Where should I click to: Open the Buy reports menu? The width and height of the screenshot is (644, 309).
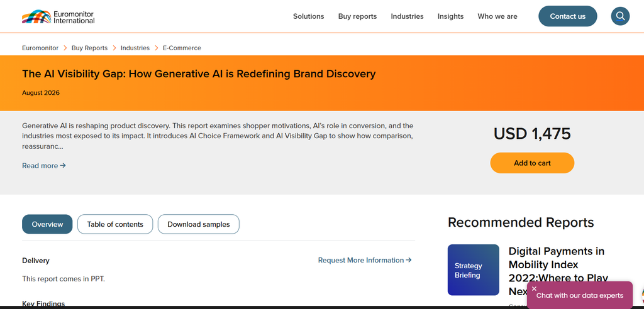(x=357, y=16)
